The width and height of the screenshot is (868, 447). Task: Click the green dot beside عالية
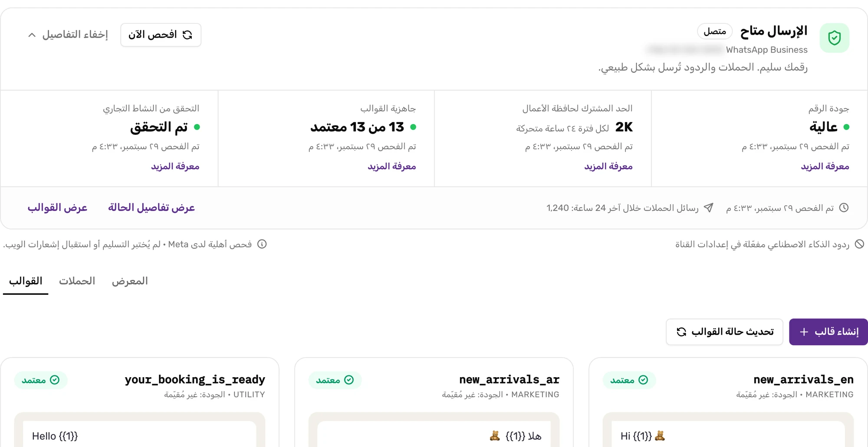tap(846, 127)
